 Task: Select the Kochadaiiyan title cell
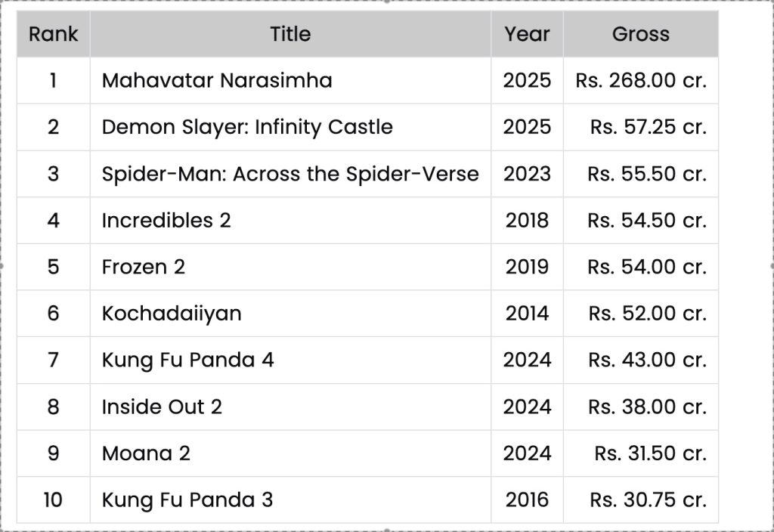click(x=172, y=314)
